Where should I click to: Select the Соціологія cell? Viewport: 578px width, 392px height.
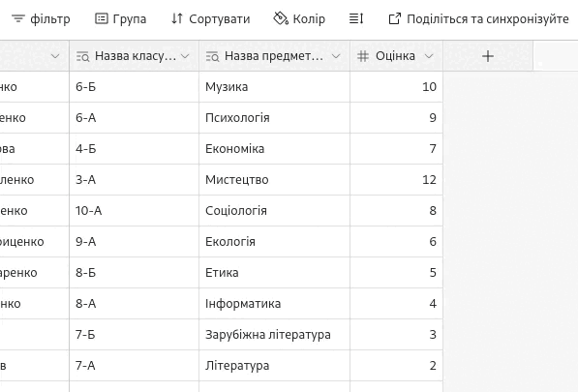[275, 211]
